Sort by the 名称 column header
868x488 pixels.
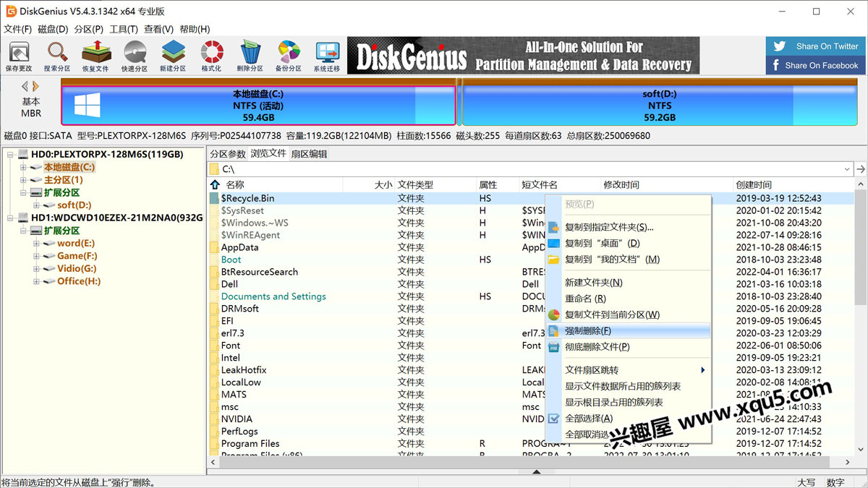(235, 185)
